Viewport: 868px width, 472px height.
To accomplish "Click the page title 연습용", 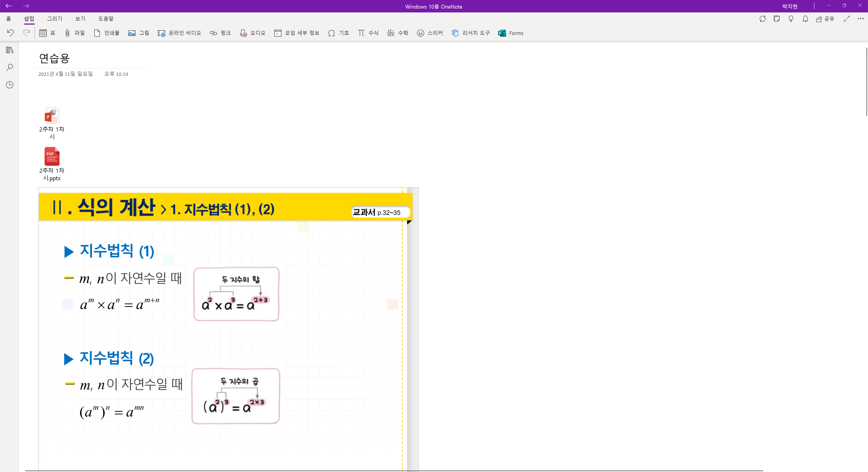I will coord(54,58).
